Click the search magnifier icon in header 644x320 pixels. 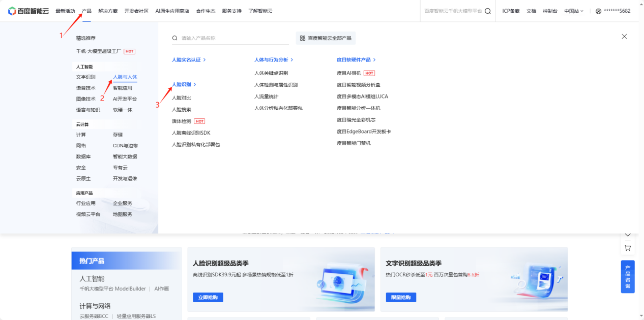pyautogui.click(x=488, y=11)
